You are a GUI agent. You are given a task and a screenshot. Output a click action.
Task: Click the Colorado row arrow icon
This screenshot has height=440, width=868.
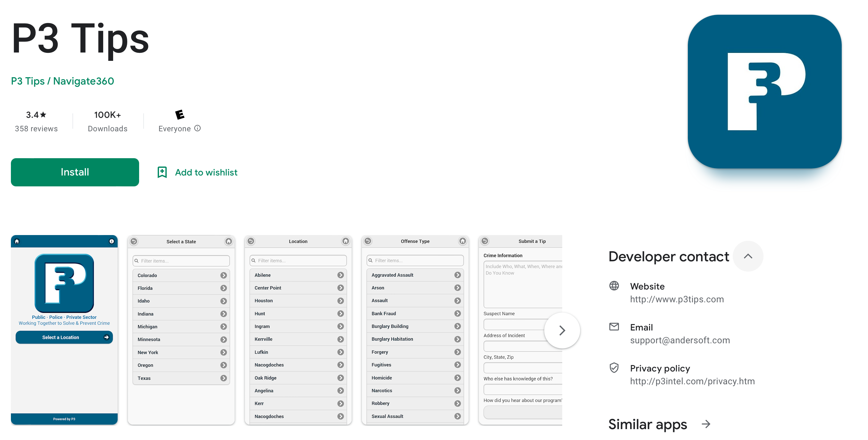click(x=223, y=275)
